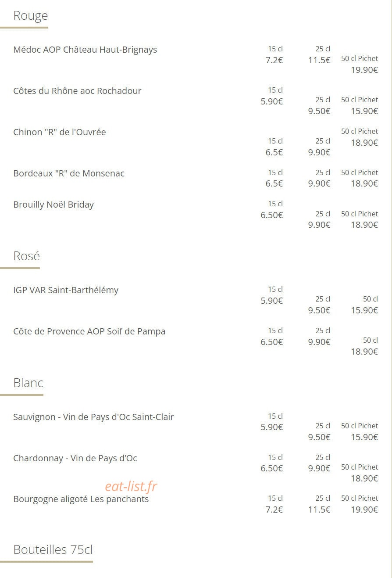Click the 7.2€ price for Bourgogne aligoté
The height and width of the screenshot is (578, 392).
pyautogui.click(x=274, y=510)
